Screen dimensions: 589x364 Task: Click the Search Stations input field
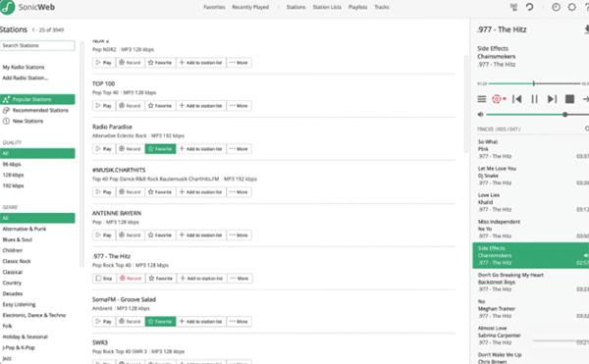[x=37, y=45]
